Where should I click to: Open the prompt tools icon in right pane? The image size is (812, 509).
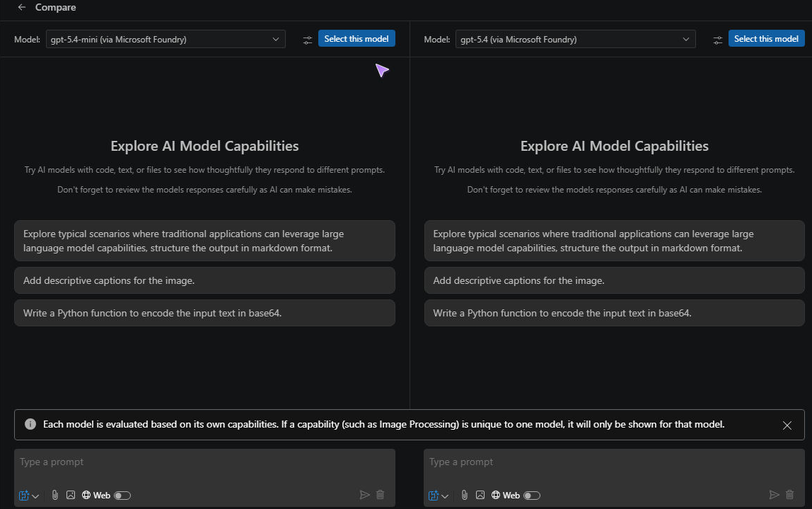point(434,496)
